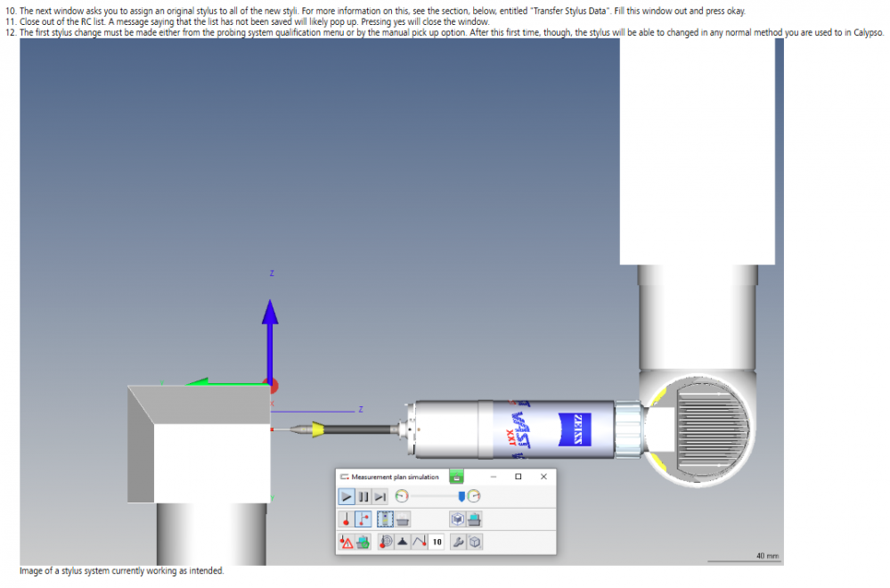Open simulation settings with the wrench icon

458,542
